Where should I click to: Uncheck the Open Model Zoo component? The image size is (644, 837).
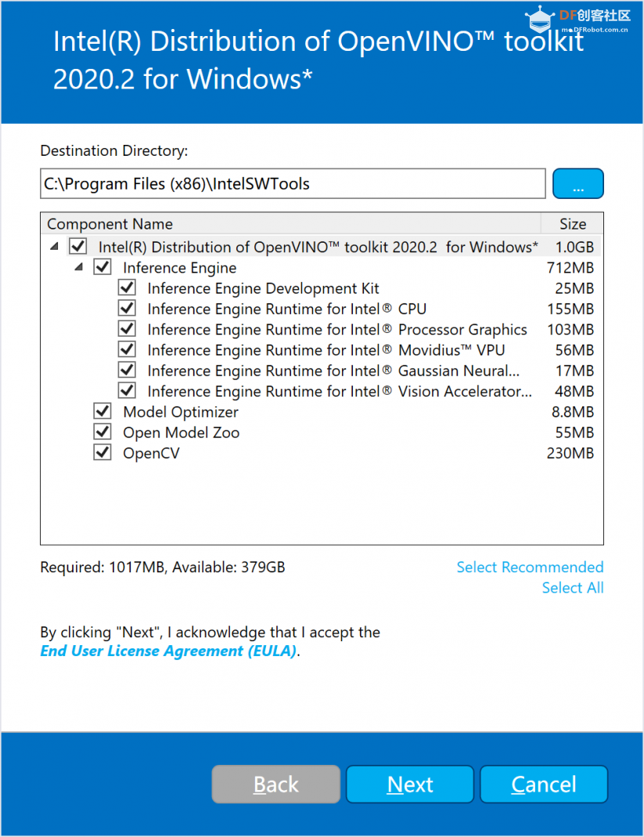point(103,432)
